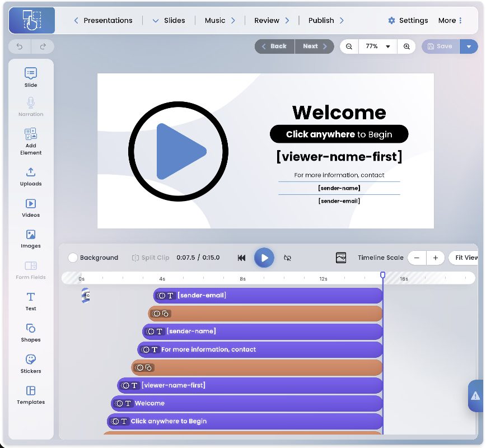Viewport: 486px width, 448px height.
Task: Select the slide thumbnail at timeline start
Action: (x=86, y=296)
